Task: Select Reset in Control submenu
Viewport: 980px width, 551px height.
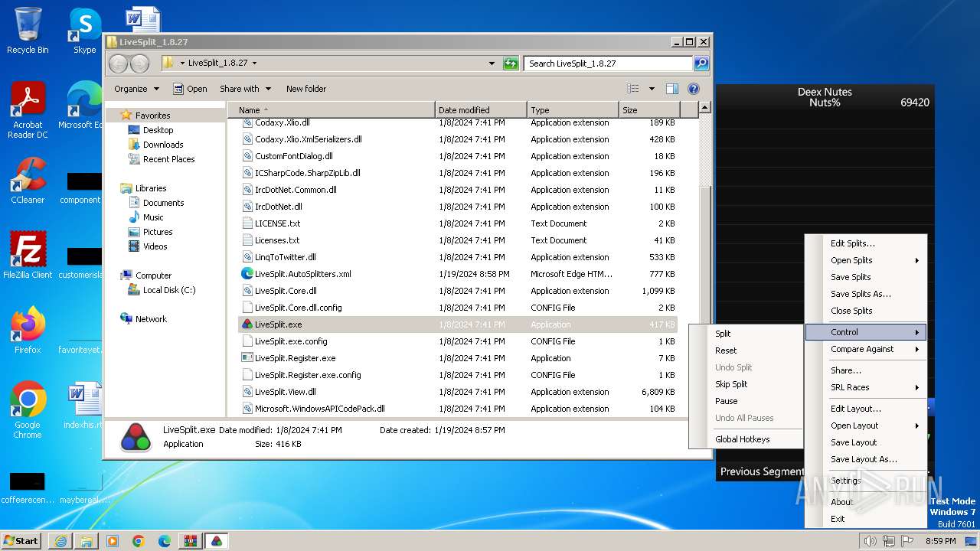Action: [x=746, y=350]
